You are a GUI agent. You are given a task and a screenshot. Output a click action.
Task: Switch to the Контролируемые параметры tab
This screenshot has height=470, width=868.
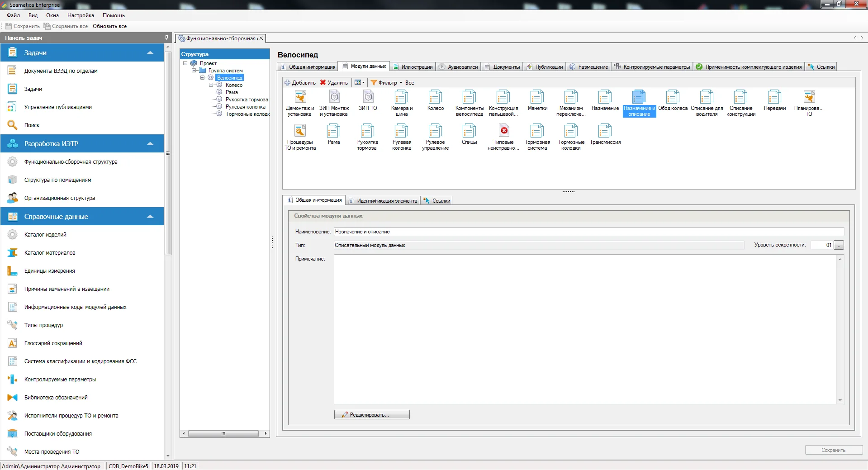coord(652,67)
